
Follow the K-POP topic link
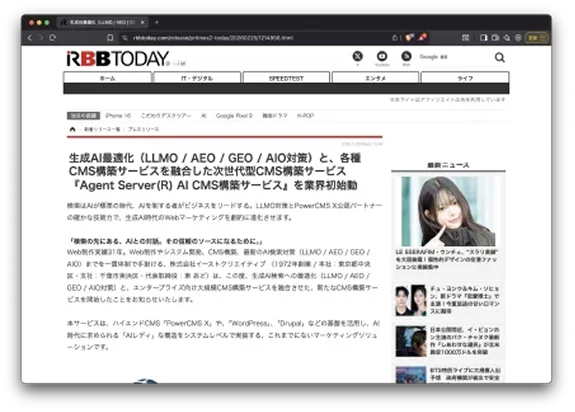pyautogui.click(x=305, y=116)
